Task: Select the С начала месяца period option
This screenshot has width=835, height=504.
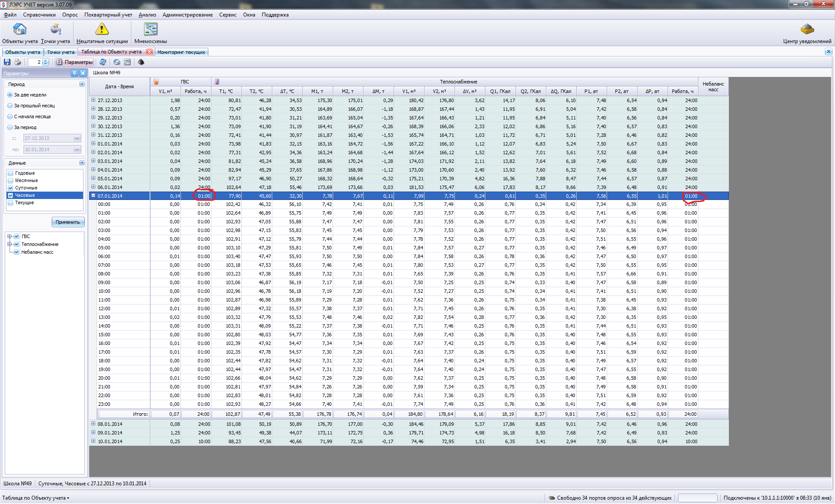Action: [x=10, y=116]
